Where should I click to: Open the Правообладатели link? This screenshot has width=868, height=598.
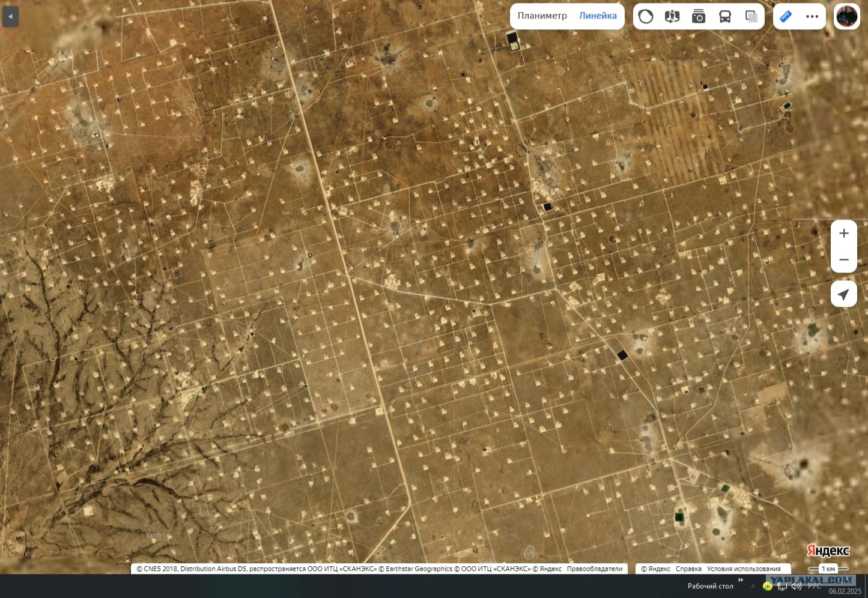pyautogui.click(x=595, y=569)
